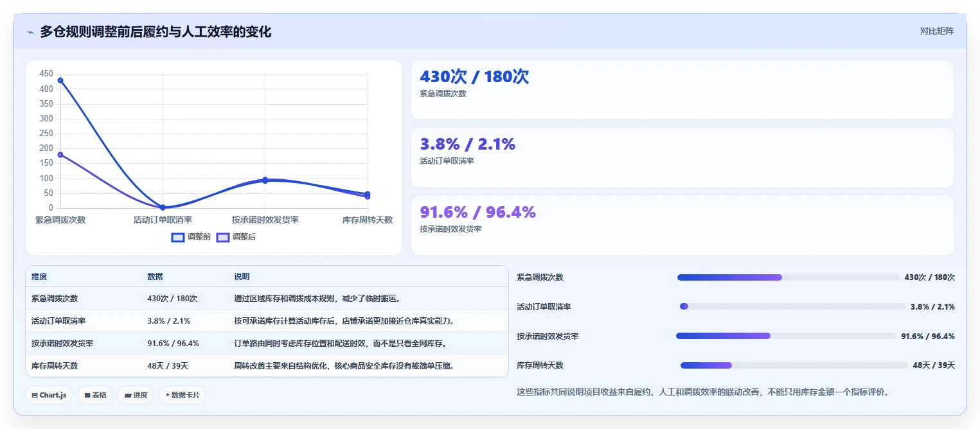Click the 450 y-axis label
980x429 pixels.
(46, 74)
